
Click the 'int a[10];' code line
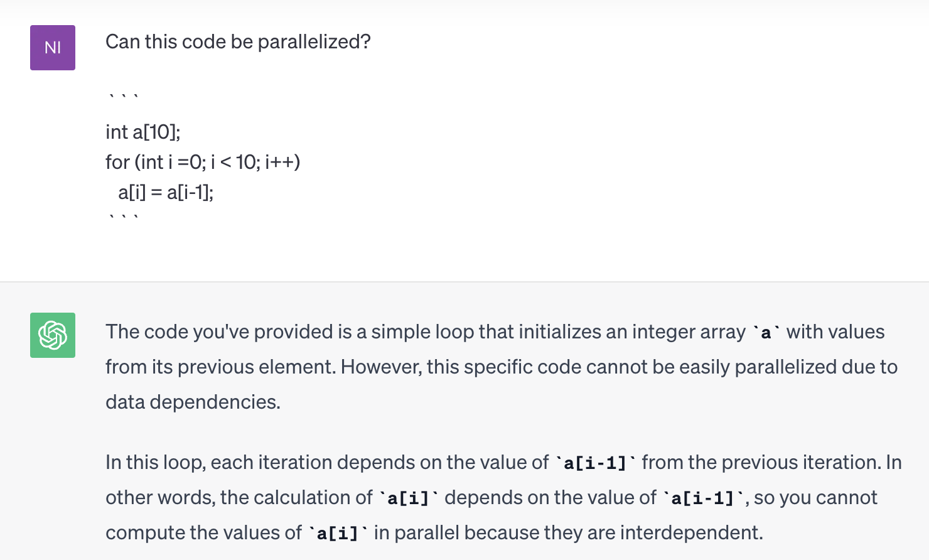(x=143, y=132)
